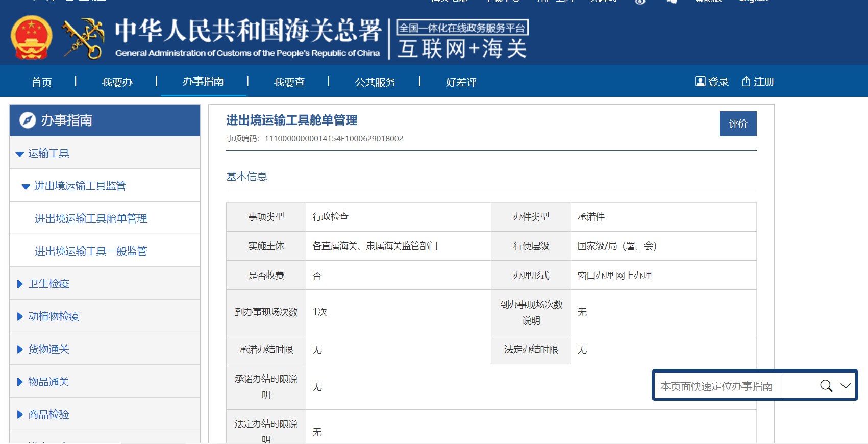Click the 全国一体化在线政务服务平台 banner
Viewport: 868px width, 444px height.
pos(462,28)
